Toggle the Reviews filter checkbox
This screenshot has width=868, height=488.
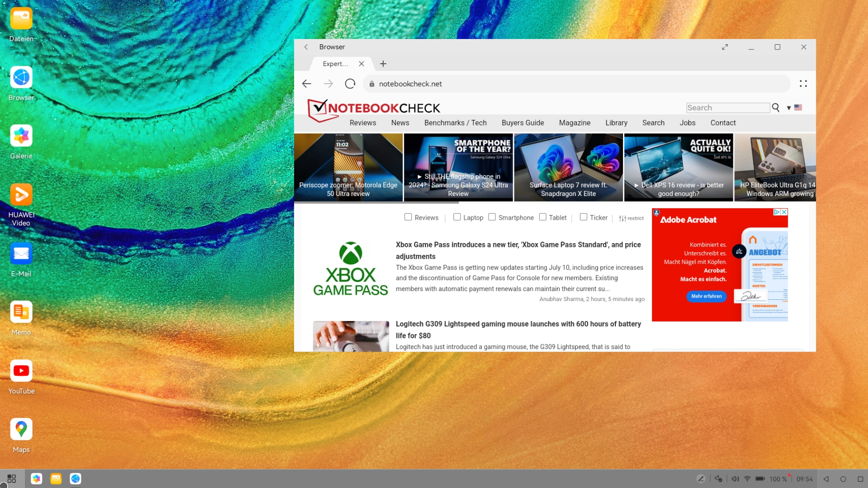click(408, 217)
